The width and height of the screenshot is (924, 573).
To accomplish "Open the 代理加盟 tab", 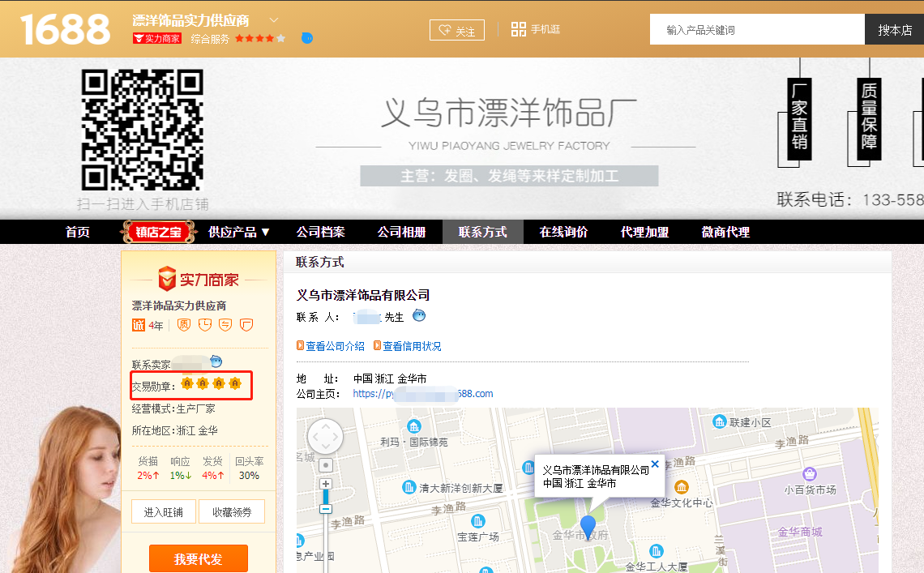I will pos(644,232).
